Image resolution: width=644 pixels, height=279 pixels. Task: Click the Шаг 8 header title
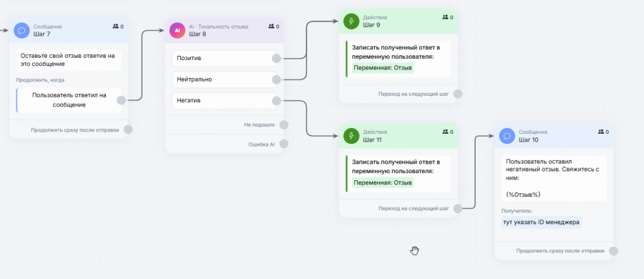pos(197,34)
